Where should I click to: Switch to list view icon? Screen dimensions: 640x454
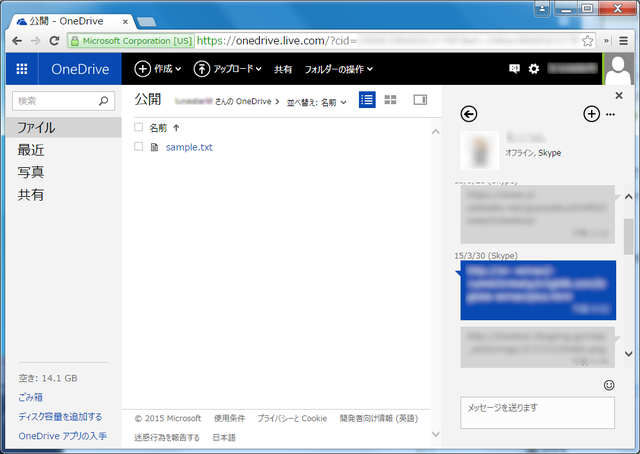[367, 100]
